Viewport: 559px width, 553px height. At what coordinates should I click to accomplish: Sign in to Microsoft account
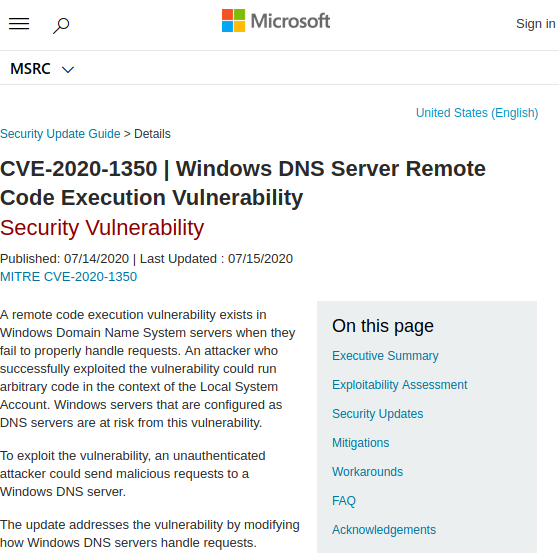tap(535, 24)
